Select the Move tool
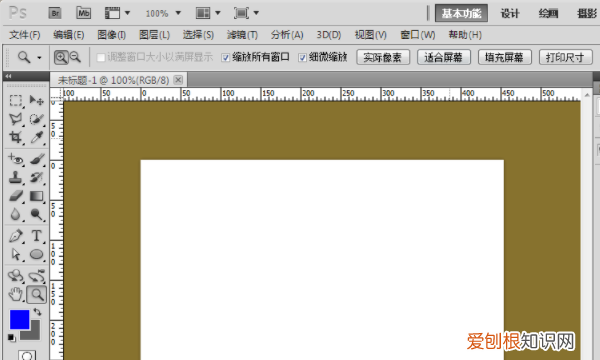The image size is (600, 360). [x=37, y=100]
